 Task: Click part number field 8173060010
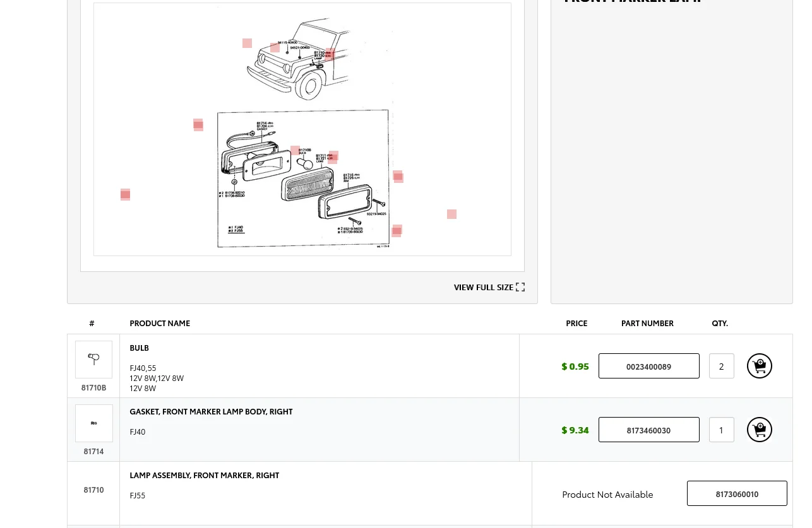[x=737, y=493]
